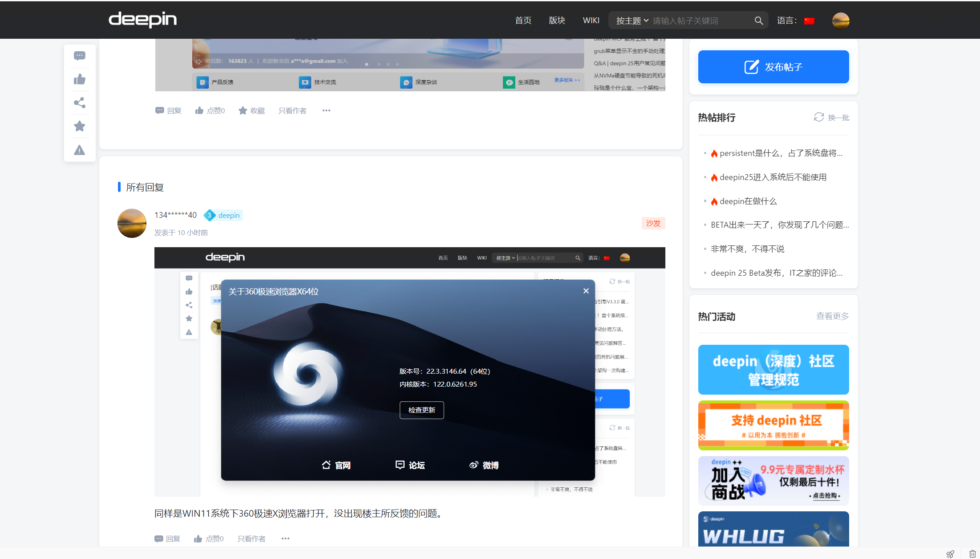Image resolution: width=980 pixels, height=559 pixels.
Task: Open the deepin社区管理规范 banner
Action: pyautogui.click(x=773, y=370)
